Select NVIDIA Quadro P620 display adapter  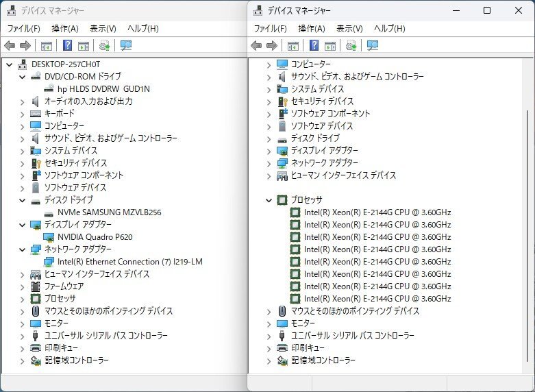[x=95, y=237]
